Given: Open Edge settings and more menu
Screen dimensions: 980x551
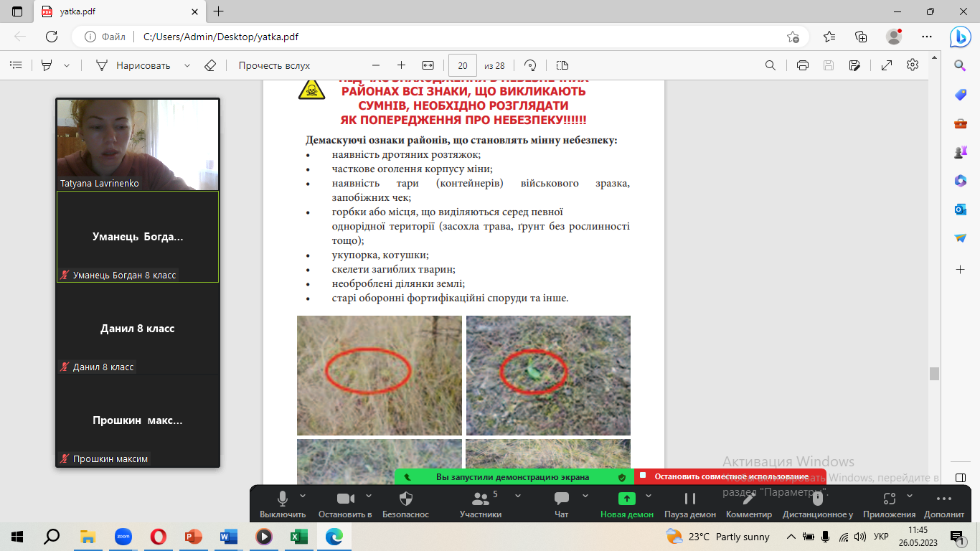Looking at the screenshot, I should coord(925,37).
